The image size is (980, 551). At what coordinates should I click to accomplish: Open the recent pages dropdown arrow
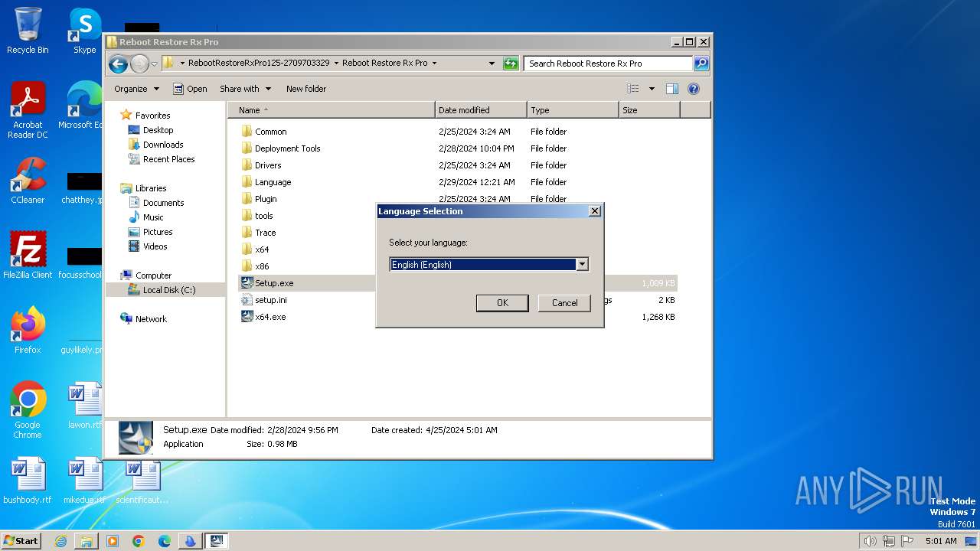pos(155,64)
